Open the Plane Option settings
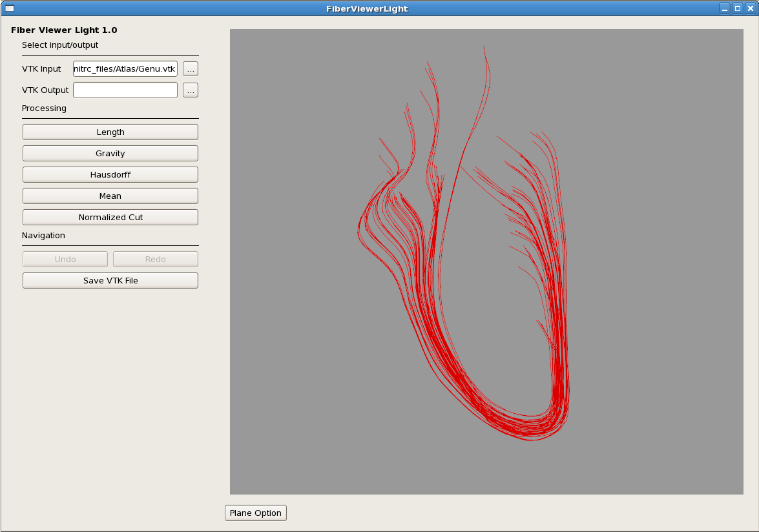759x532 pixels. point(255,513)
